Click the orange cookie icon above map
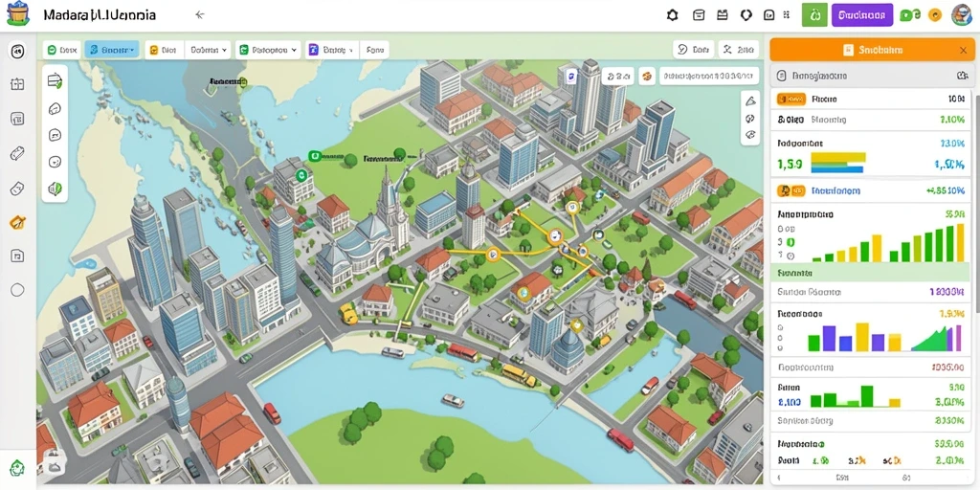Image resolution: width=980 pixels, height=490 pixels. coord(646,77)
